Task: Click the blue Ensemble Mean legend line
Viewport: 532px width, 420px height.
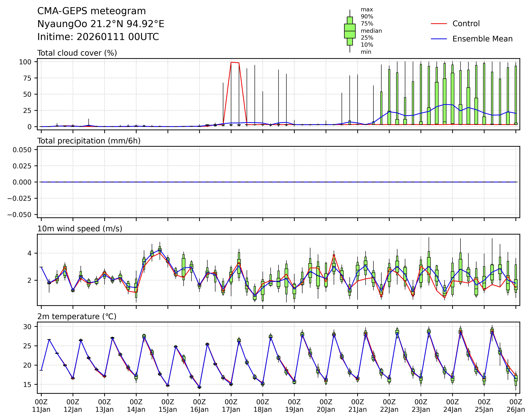Action: click(x=439, y=39)
